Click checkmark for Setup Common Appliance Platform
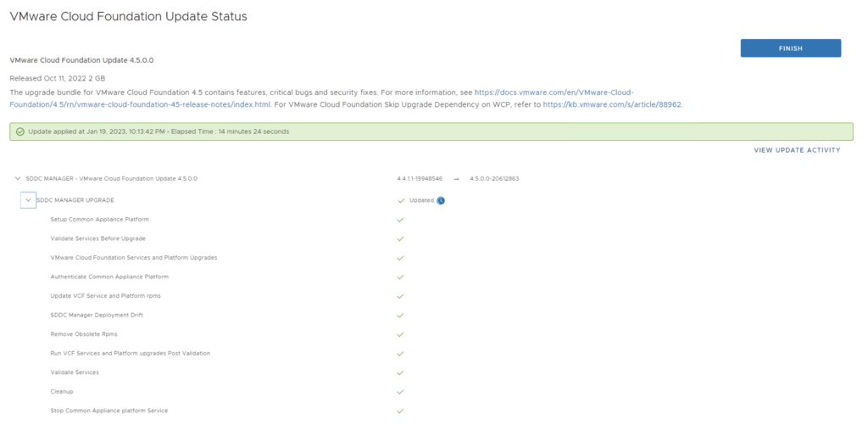Screen dimensions: 868x431 tap(400, 220)
